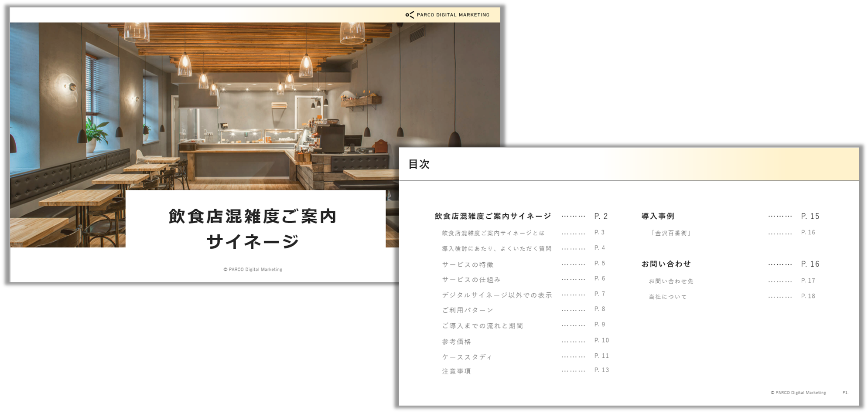Select the お問い合わせ先 entry

672,281
